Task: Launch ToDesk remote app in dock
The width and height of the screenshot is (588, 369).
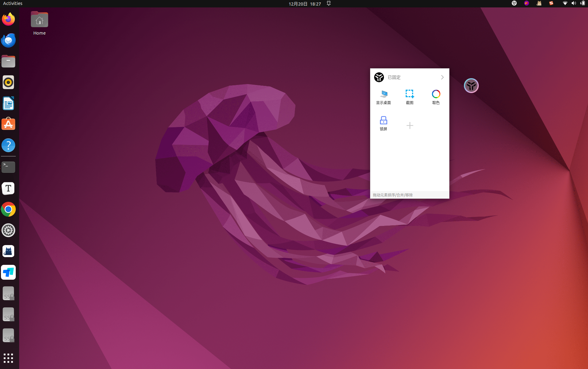Action: coord(8,272)
